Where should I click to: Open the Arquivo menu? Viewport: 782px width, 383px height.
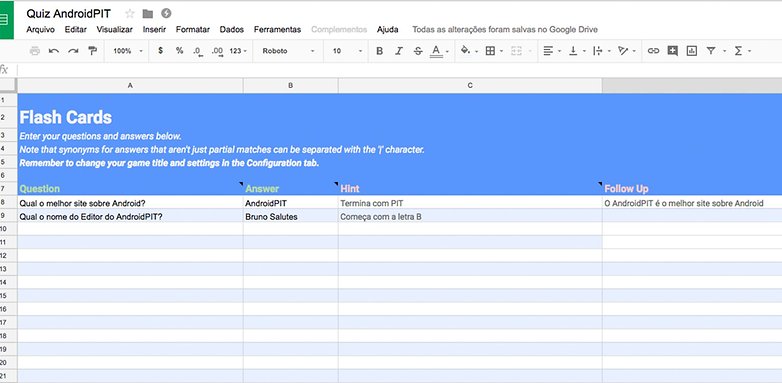[x=40, y=29]
